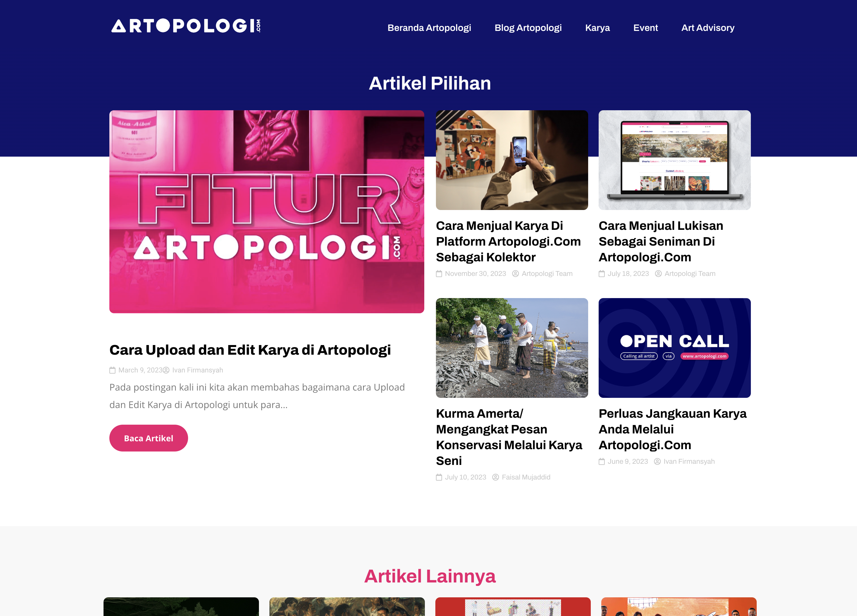Click the beach ceremony photo thumbnail

tap(512, 348)
